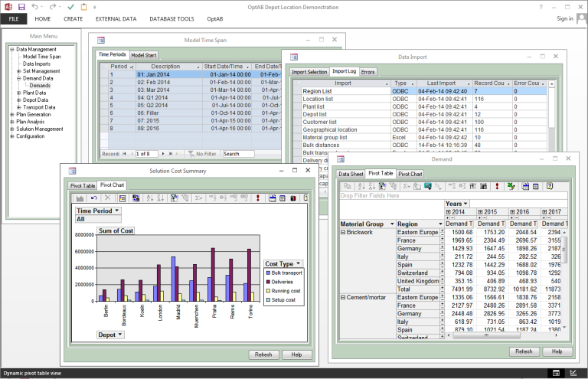The height and width of the screenshot is (379, 588).
Task: Open the Time Period filter dropdown
Action: click(x=117, y=211)
